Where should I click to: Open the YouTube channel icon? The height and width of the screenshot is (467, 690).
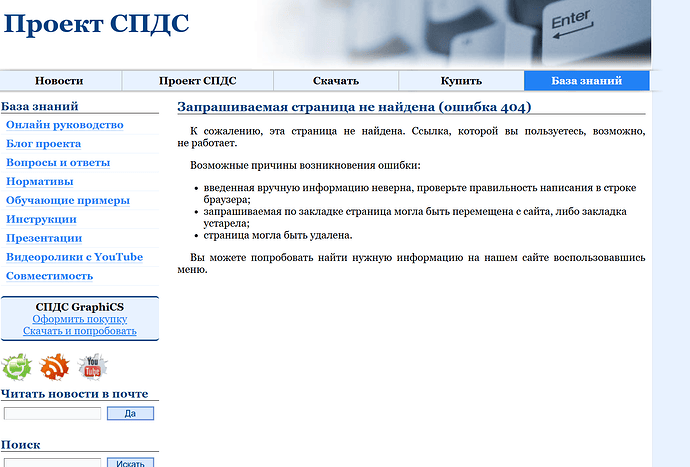[92, 367]
